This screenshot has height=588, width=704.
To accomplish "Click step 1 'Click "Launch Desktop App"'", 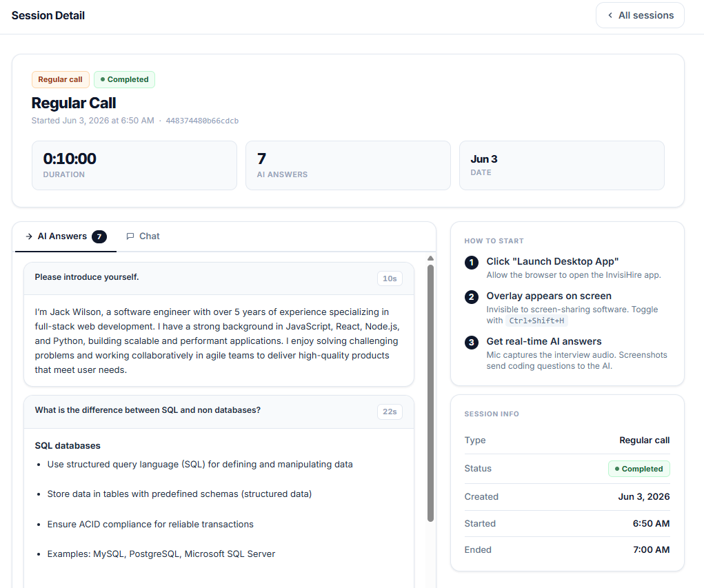I will point(553,261).
